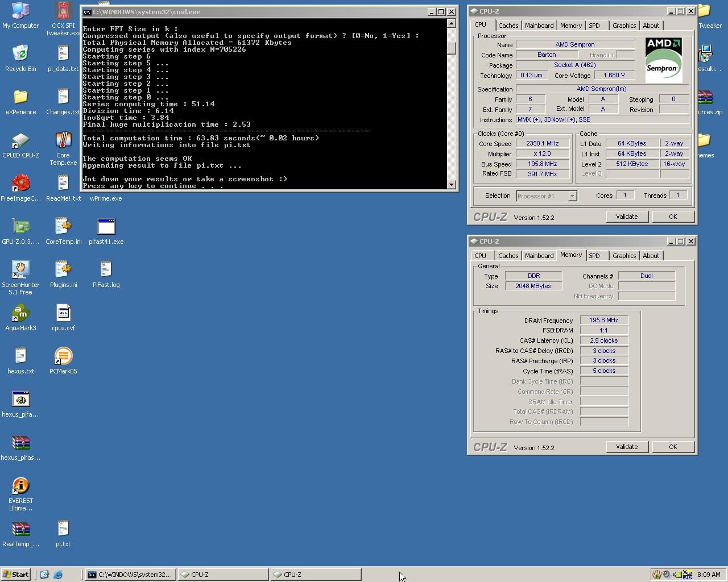Viewport: 728px width, 582px height.
Task: Switch to cmd.exe taskbar button
Action: tap(130, 575)
